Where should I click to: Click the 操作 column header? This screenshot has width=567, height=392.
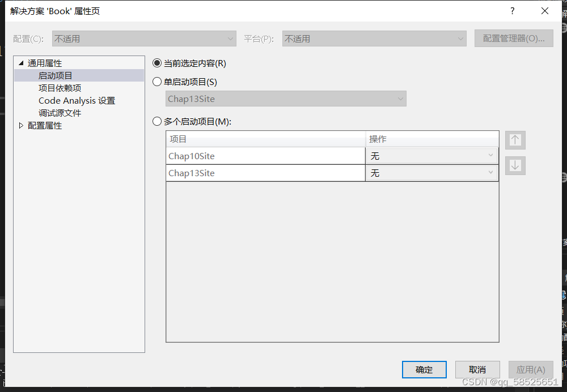(432, 139)
